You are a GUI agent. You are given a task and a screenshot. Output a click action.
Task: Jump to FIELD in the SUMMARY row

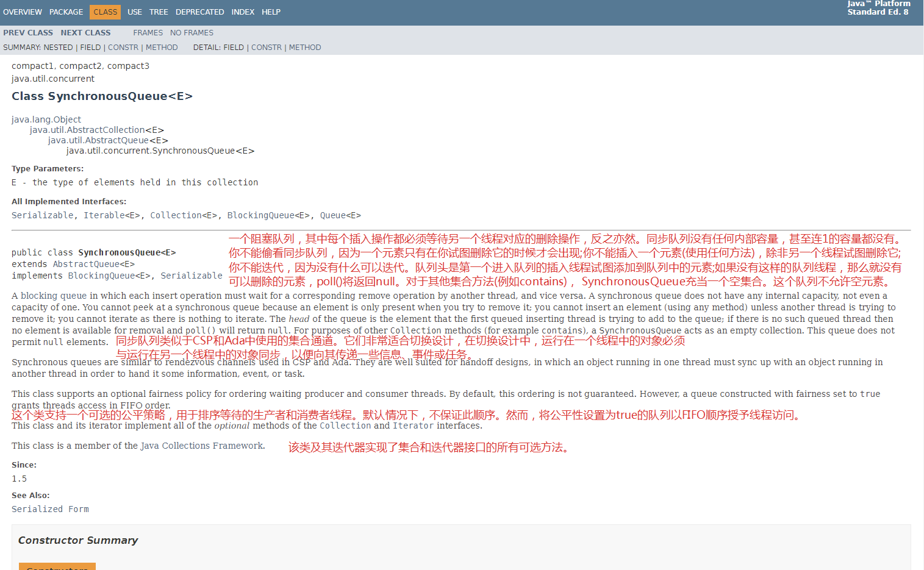tap(91, 48)
